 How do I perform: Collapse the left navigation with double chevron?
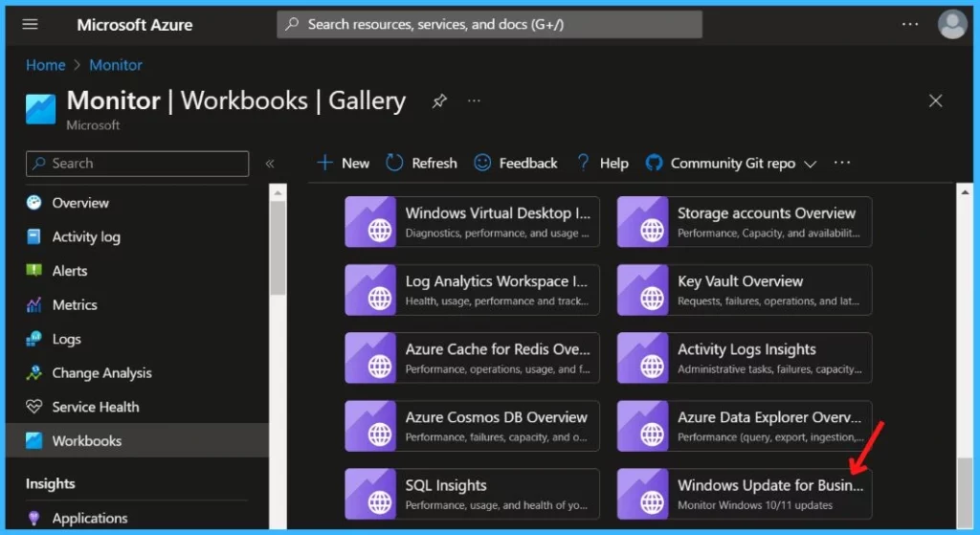point(270,164)
